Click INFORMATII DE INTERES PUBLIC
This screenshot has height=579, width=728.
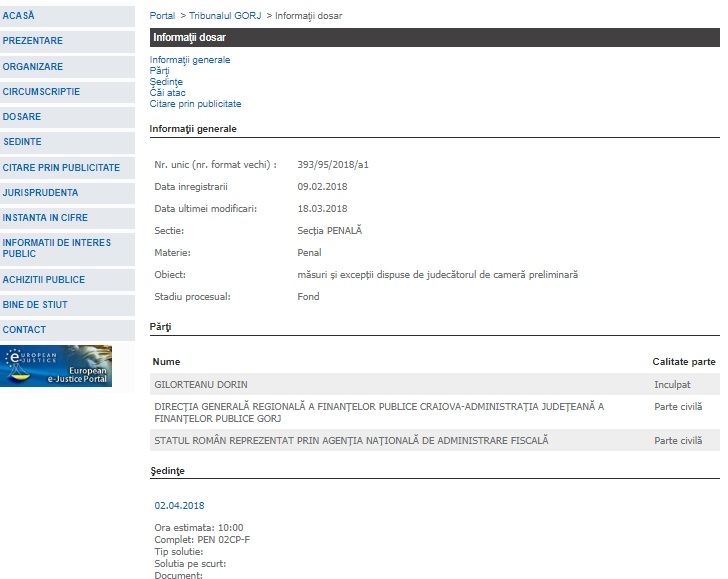point(57,248)
